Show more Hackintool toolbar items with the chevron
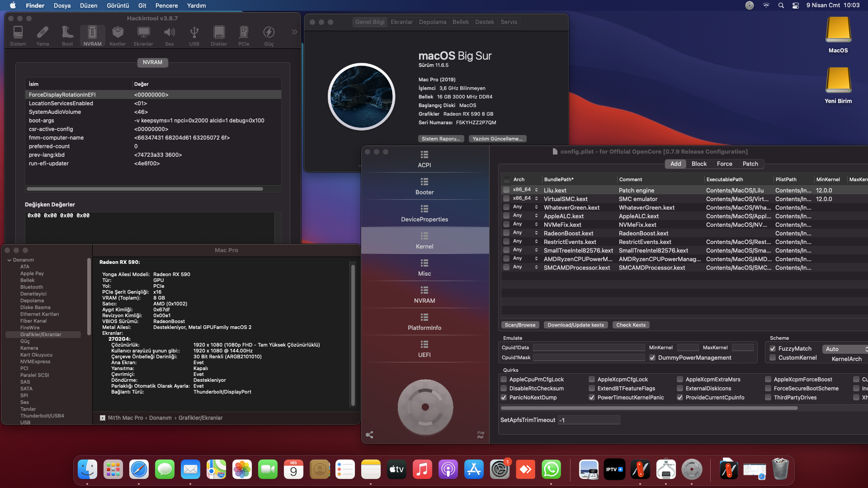 pos(294,32)
